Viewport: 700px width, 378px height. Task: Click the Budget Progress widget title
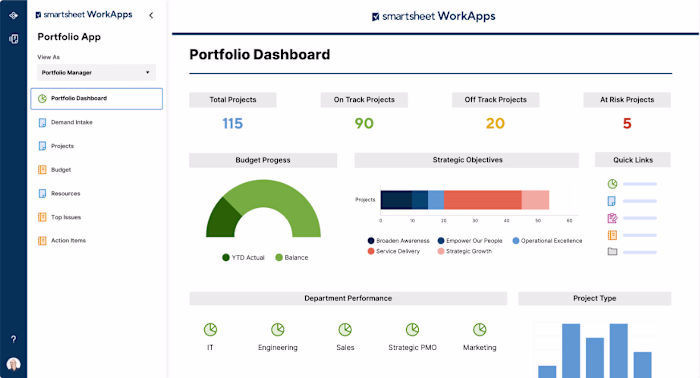click(263, 160)
